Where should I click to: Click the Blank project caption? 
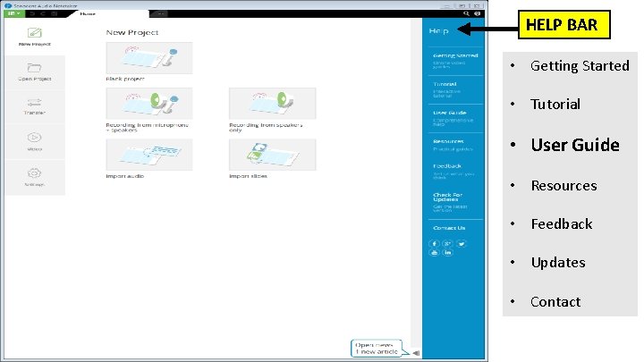pos(125,79)
